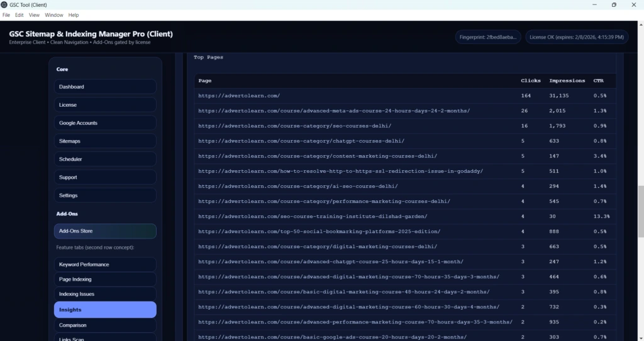Screen dimensions: 644x341
Task: Select the advanced-chatgpt-course URL
Action: point(331,262)
